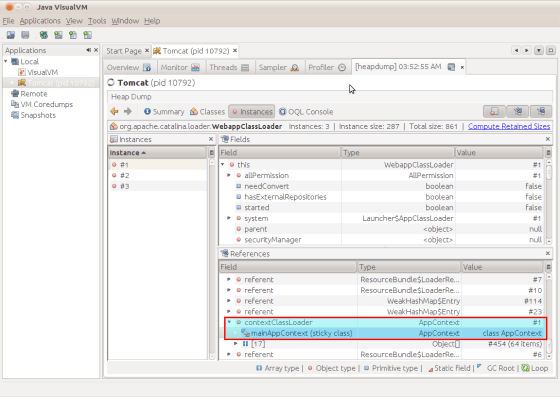This screenshot has height=397, width=560.
Task: Click the second main toolbar icon
Action: point(25,35)
